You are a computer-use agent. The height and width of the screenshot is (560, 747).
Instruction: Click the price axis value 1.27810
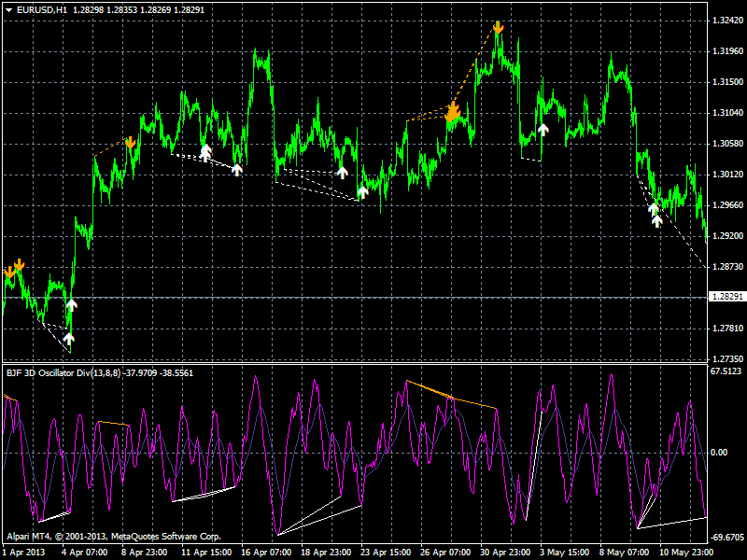click(x=727, y=329)
